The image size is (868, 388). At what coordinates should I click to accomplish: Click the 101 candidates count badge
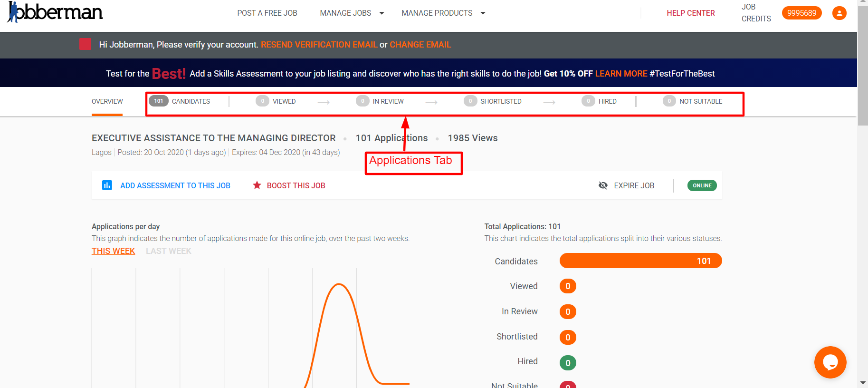pos(159,101)
